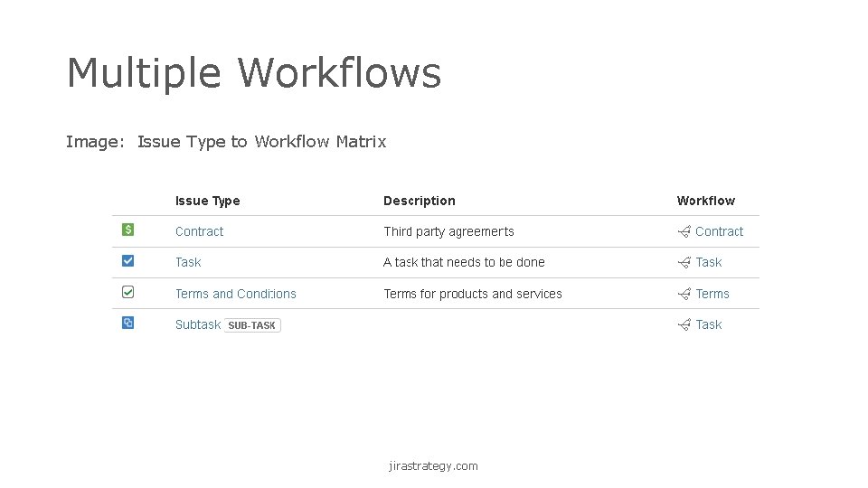Viewport: 868px width, 488px height.
Task: Open the Terms workflow link
Action: click(712, 294)
